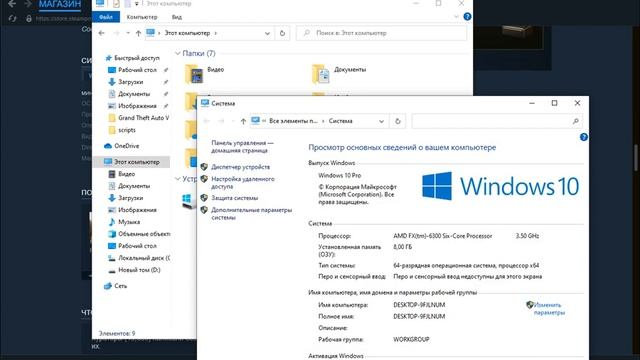Select Grand Theft Auto V folder

point(143,118)
